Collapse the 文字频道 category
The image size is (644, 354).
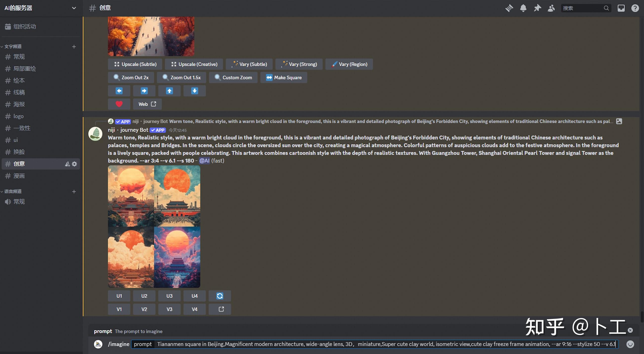tap(13, 46)
